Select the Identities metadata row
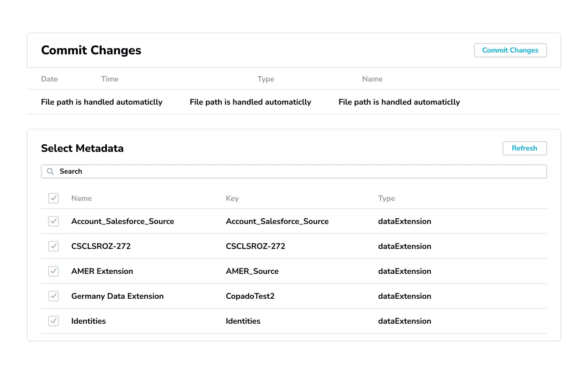The width and height of the screenshot is (588, 374). coord(243,321)
